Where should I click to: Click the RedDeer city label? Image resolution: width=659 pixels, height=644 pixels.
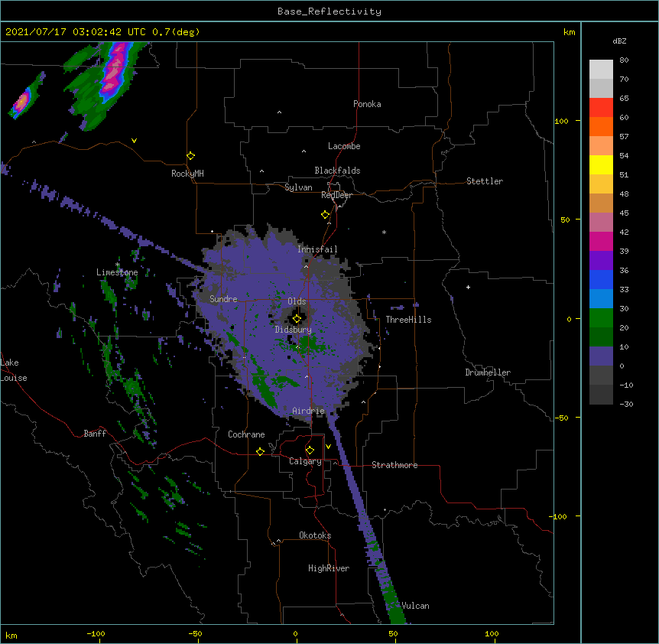336,195
